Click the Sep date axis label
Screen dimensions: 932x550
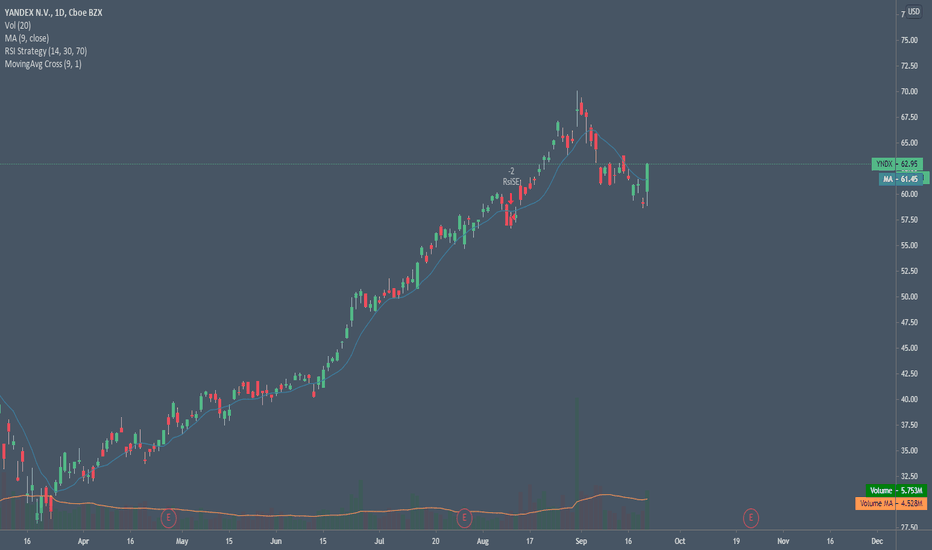pos(581,541)
